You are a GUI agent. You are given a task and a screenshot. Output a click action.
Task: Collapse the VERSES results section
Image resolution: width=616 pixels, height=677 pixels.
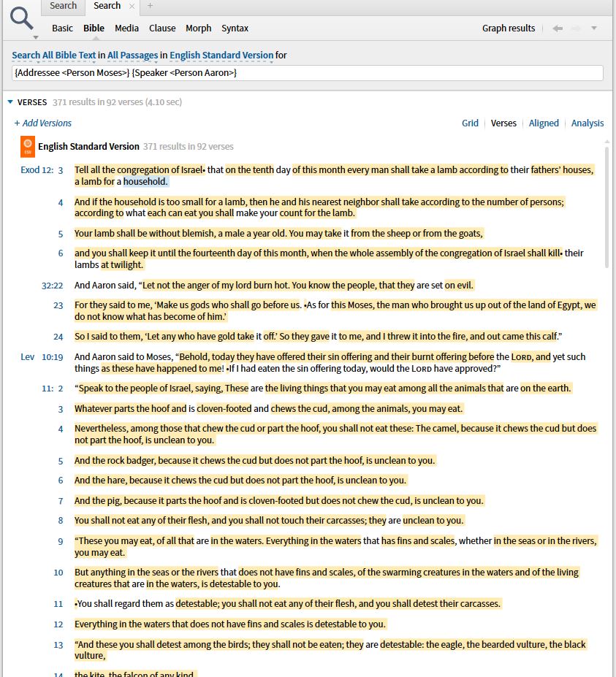pos(10,102)
